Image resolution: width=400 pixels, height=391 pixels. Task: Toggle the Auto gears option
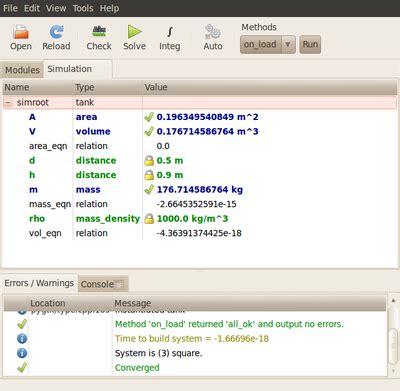213,37
